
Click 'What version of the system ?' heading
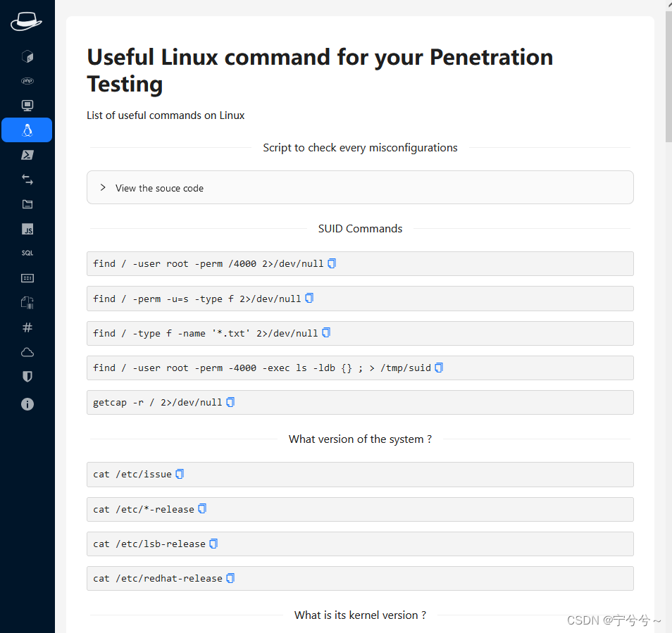coord(360,439)
